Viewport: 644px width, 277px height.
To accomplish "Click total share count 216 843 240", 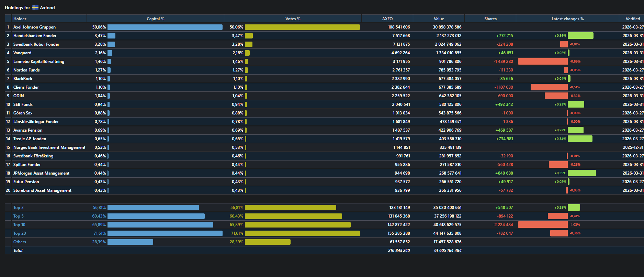I will [399, 251].
